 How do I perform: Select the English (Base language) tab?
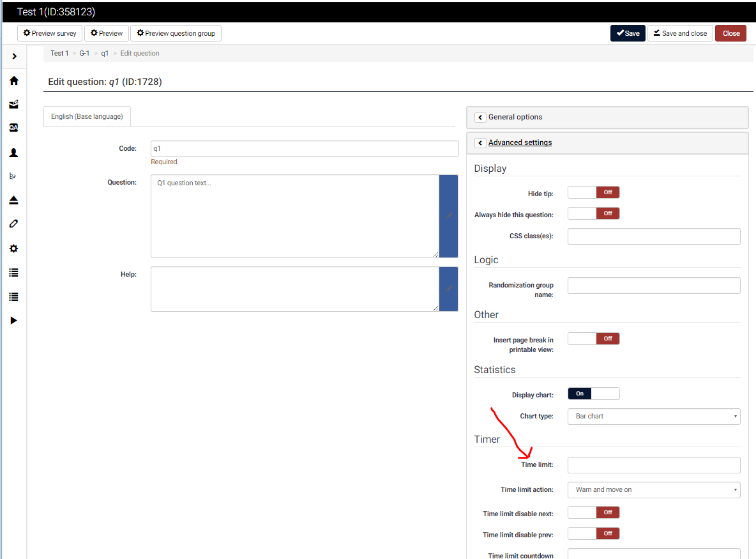click(x=87, y=117)
